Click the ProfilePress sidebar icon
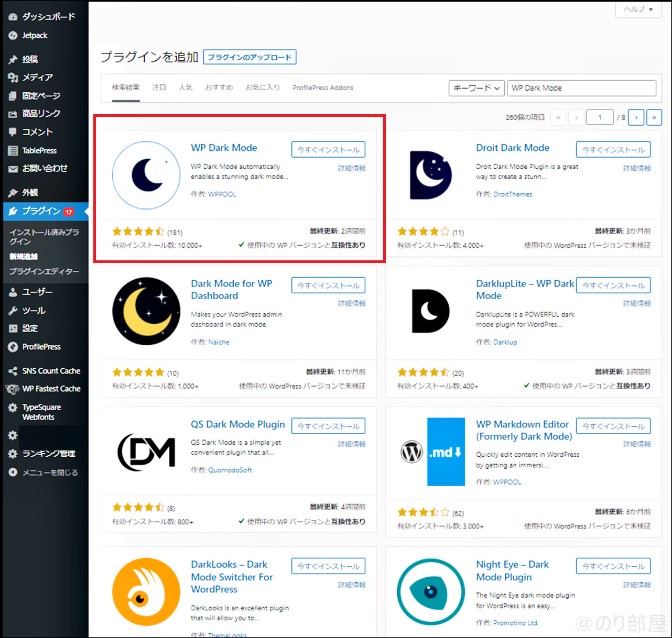 tap(13, 347)
